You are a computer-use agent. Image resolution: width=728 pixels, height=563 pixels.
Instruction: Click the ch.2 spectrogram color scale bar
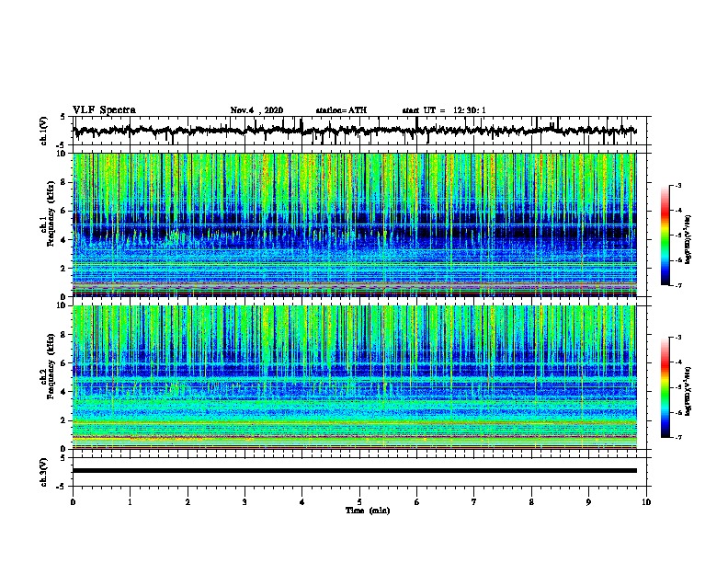(665, 387)
